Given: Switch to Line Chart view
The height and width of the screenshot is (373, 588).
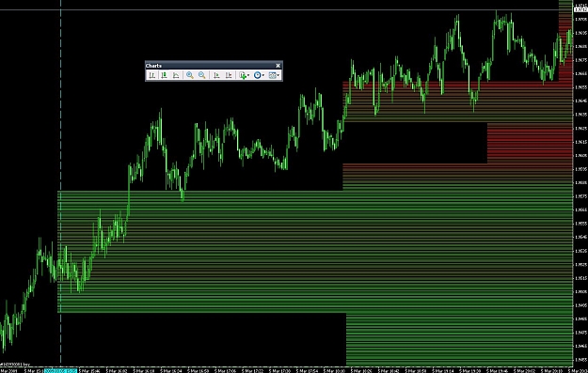Looking at the screenshot, I should tap(176, 75).
